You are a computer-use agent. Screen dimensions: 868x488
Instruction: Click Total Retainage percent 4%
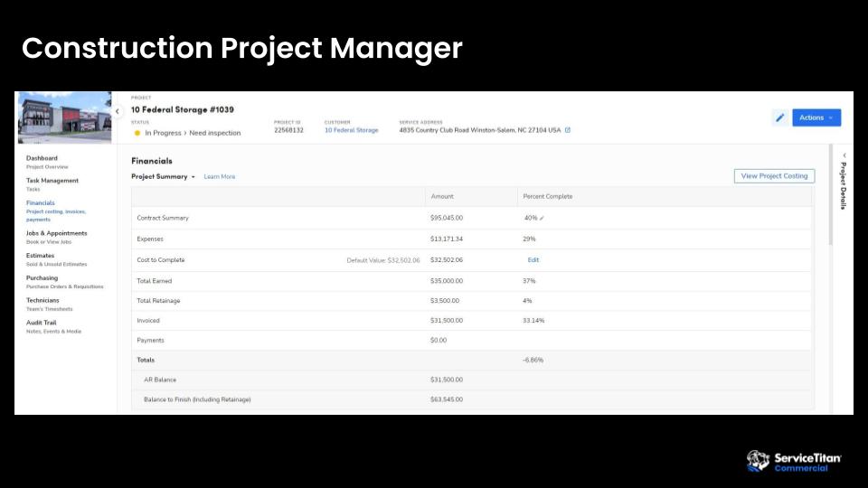coord(527,300)
